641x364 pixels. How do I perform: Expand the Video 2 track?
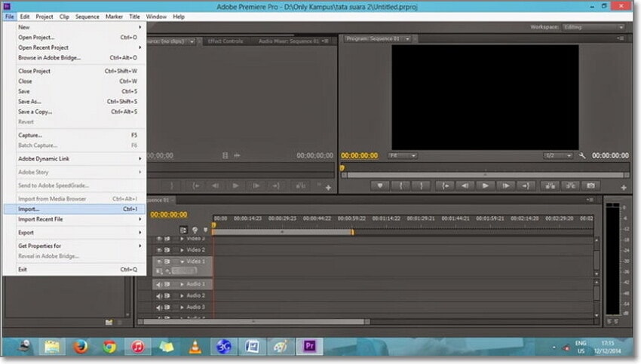tap(182, 250)
